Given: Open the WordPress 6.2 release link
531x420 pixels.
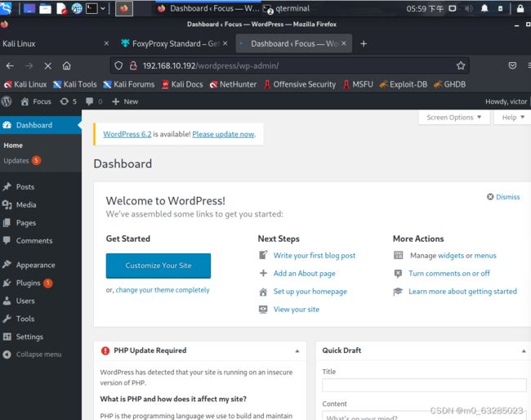Looking at the screenshot, I should [127, 134].
